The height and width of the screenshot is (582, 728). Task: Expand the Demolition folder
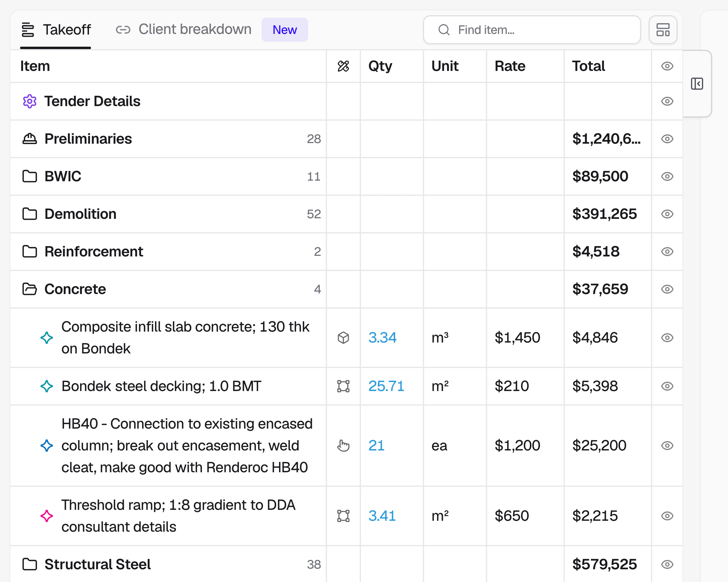(30, 214)
